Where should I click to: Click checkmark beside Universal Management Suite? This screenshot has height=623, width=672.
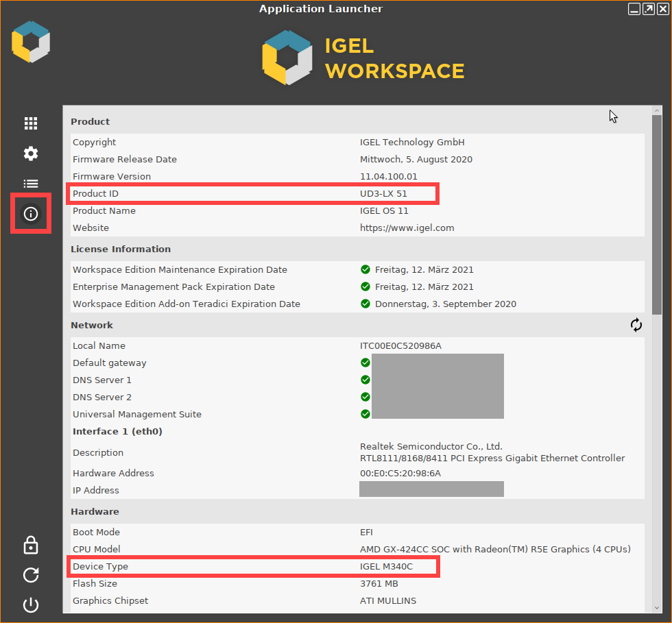click(365, 414)
